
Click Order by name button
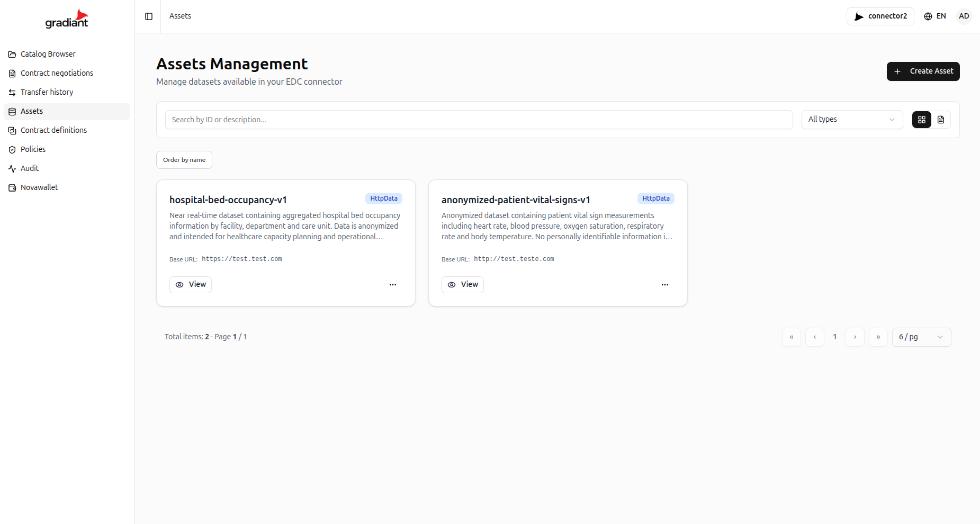pos(184,160)
